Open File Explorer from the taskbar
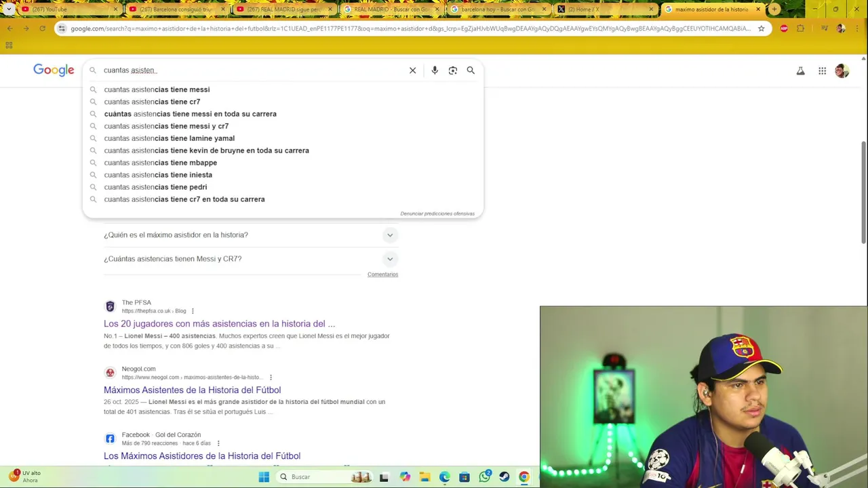Image resolution: width=868 pixels, height=488 pixels. pos(425,476)
